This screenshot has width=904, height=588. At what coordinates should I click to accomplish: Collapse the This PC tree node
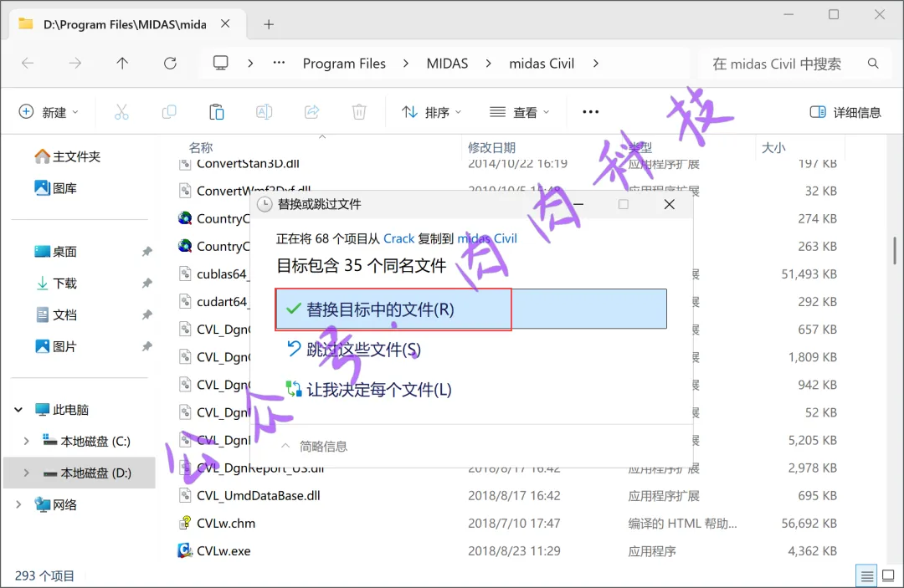[x=18, y=410]
